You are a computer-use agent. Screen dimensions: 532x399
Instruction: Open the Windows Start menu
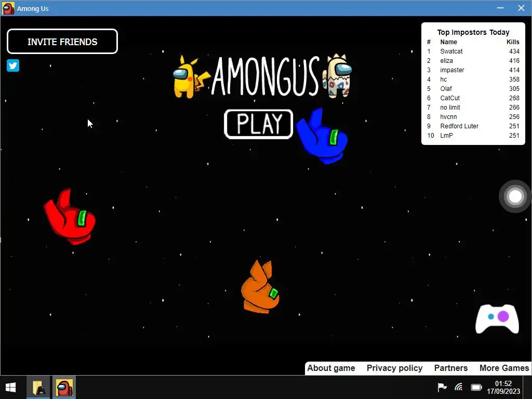pyautogui.click(x=10, y=387)
